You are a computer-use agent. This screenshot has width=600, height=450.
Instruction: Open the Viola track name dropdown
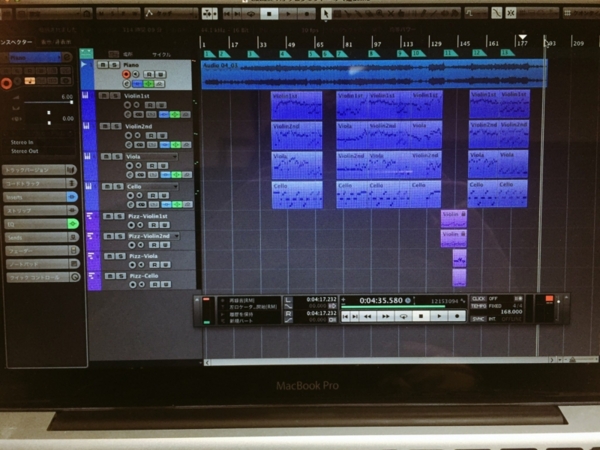pyautogui.click(x=175, y=157)
